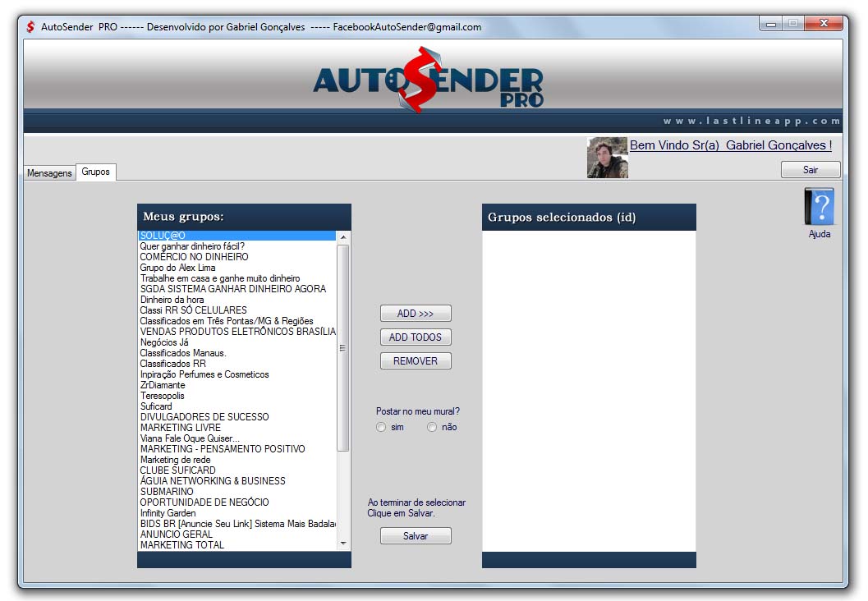Select 'SUBMARINO' group
The width and height of the screenshot is (868, 601).
[x=237, y=492]
